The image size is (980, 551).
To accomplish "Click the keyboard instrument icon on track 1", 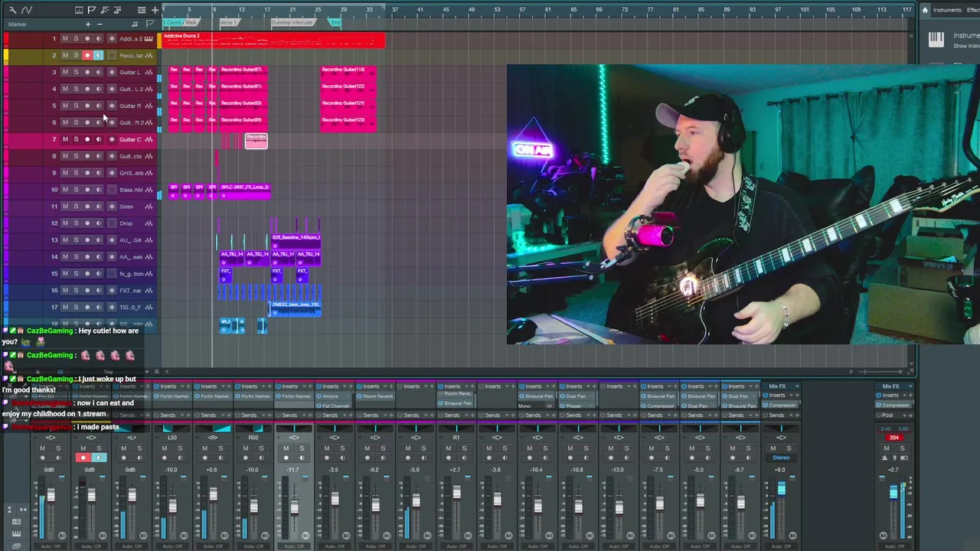I will click(149, 38).
